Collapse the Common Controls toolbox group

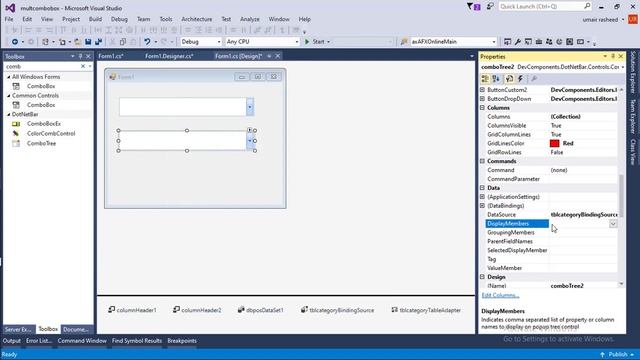click(9, 96)
